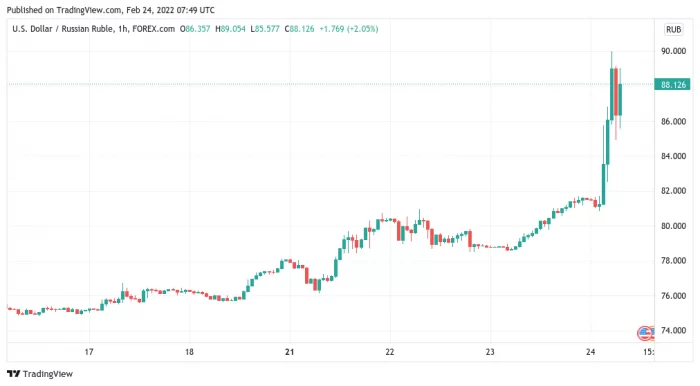Screen dimensions: 700x386
Task: Click date label 21 on time axis
Action: pyautogui.click(x=290, y=352)
